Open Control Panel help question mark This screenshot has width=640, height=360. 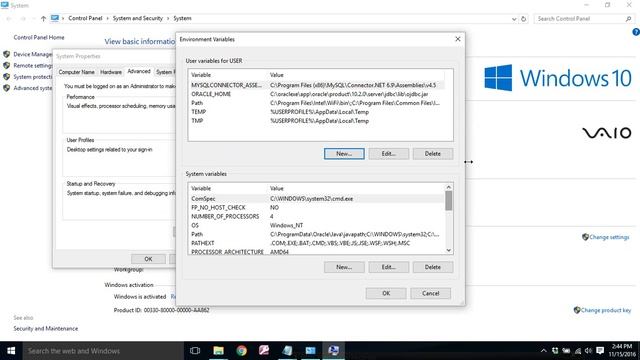click(x=636, y=32)
